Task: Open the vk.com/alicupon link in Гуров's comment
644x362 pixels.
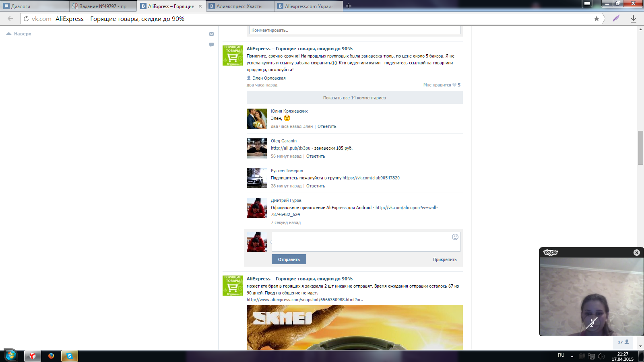Action: coord(407,208)
